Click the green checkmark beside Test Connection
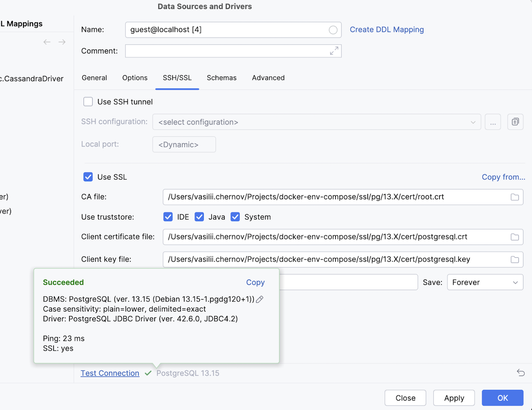 pyautogui.click(x=148, y=373)
